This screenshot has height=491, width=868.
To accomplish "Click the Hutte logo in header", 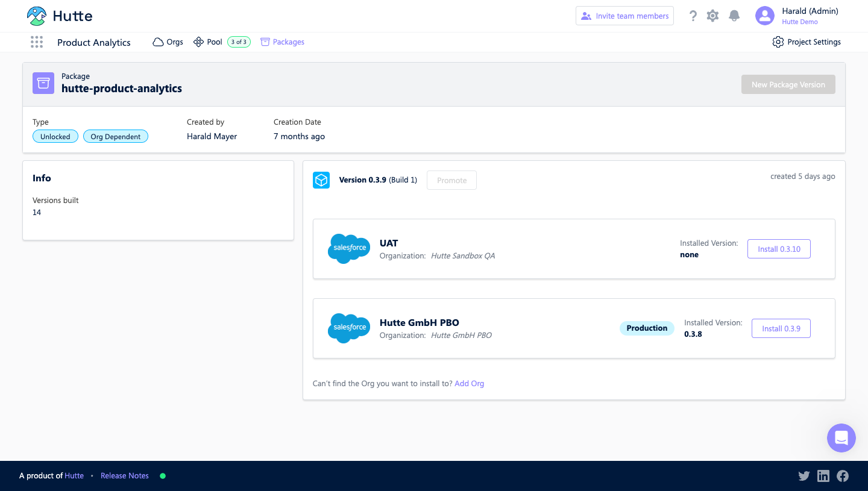I will (x=60, y=16).
